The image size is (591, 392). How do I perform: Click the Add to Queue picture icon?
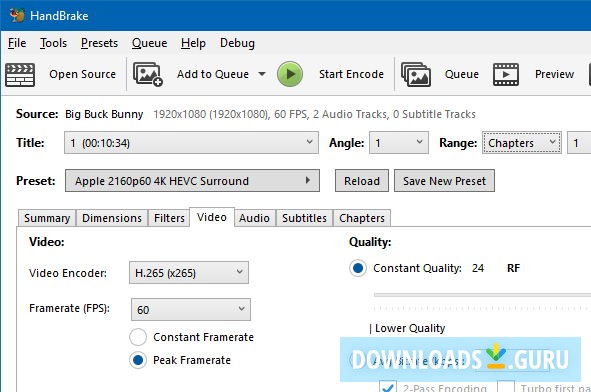tap(148, 74)
